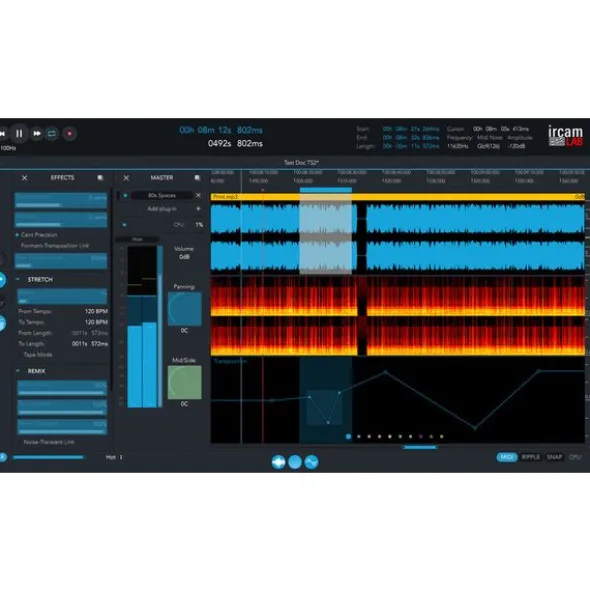Click the From Tempo 120 BPM value
Image resolution: width=590 pixels, height=591 pixels.
click(96, 311)
